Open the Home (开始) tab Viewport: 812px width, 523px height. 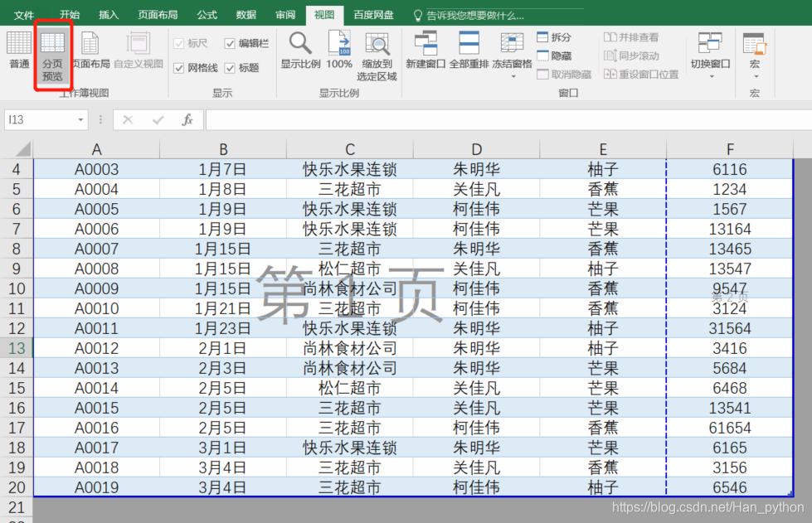click(x=70, y=15)
